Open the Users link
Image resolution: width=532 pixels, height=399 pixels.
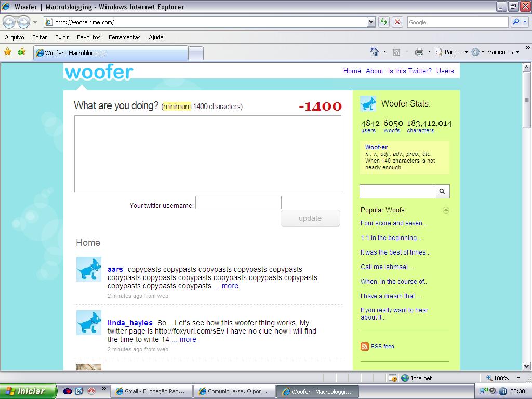point(445,71)
